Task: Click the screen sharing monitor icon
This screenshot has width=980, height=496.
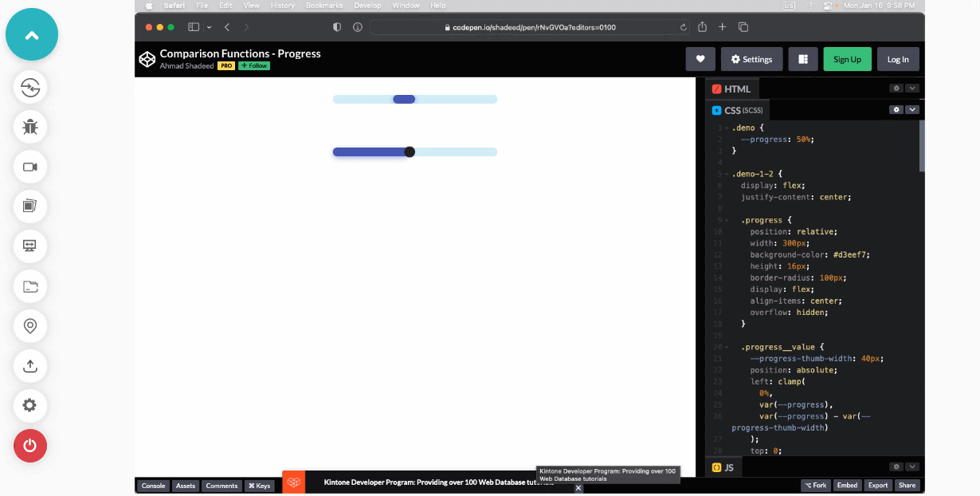Action: tap(29, 246)
